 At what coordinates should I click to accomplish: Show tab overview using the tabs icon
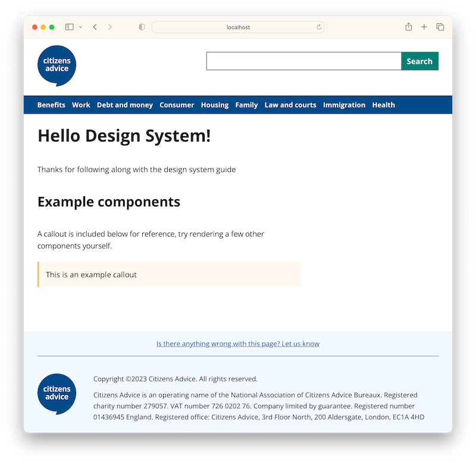(x=440, y=27)
